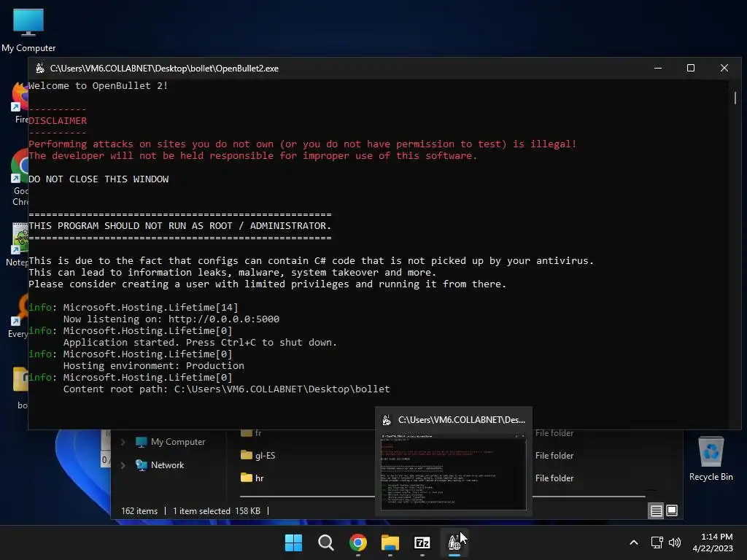Click the console vertical scrollbar thumb
Viewport: 747px width, 560px height.
(x=735, y=98)
